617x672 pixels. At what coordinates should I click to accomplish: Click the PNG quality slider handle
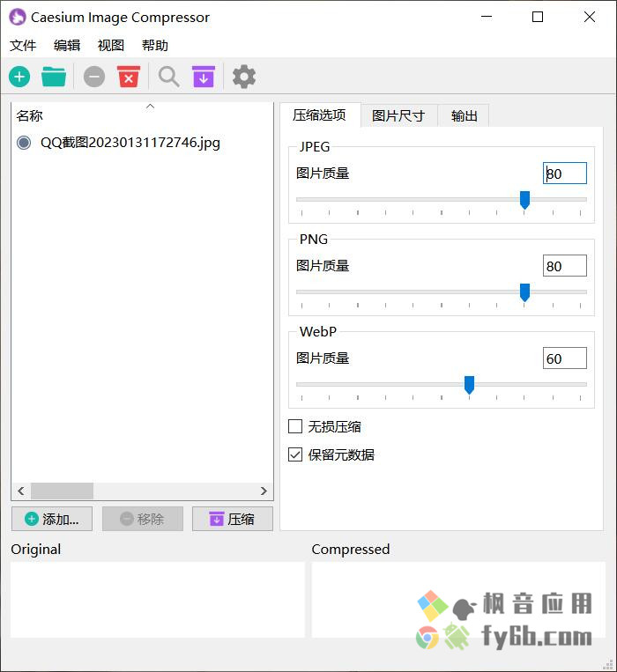coord(524,292)
